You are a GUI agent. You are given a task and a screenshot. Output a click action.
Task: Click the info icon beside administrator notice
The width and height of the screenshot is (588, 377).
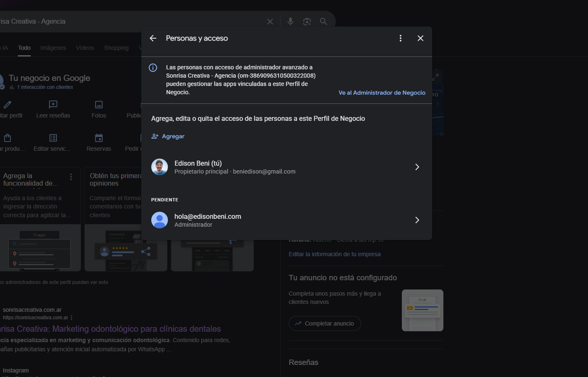(x=153, y=68)
